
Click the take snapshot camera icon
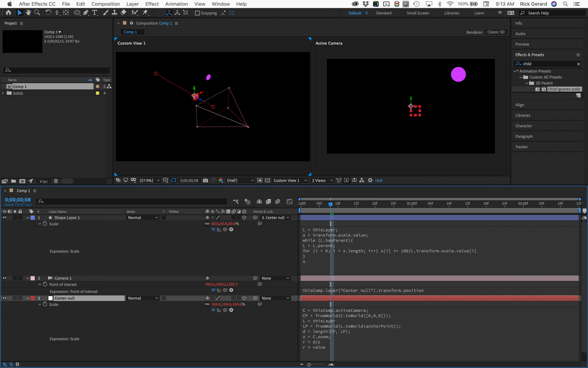point(205,180)
